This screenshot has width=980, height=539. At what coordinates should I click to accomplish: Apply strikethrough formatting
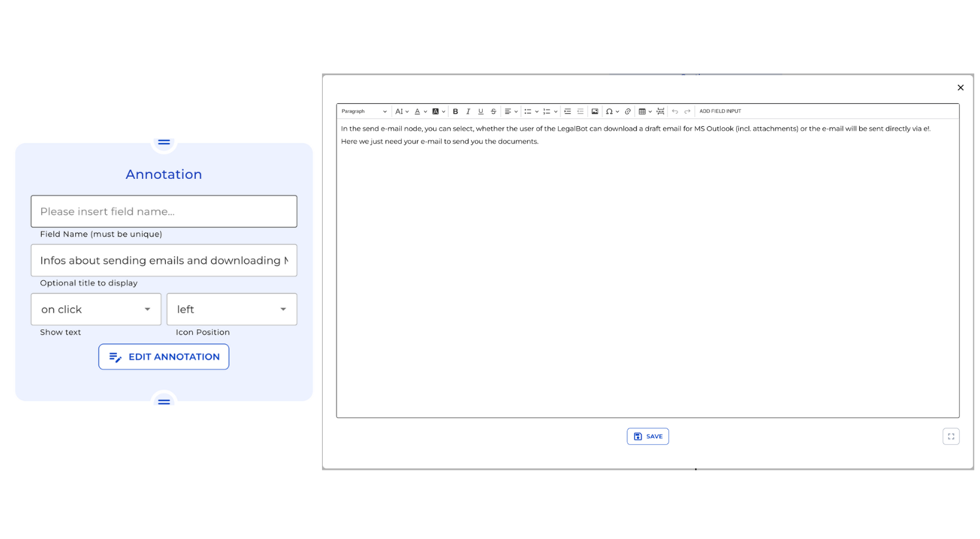pos(493,111)
